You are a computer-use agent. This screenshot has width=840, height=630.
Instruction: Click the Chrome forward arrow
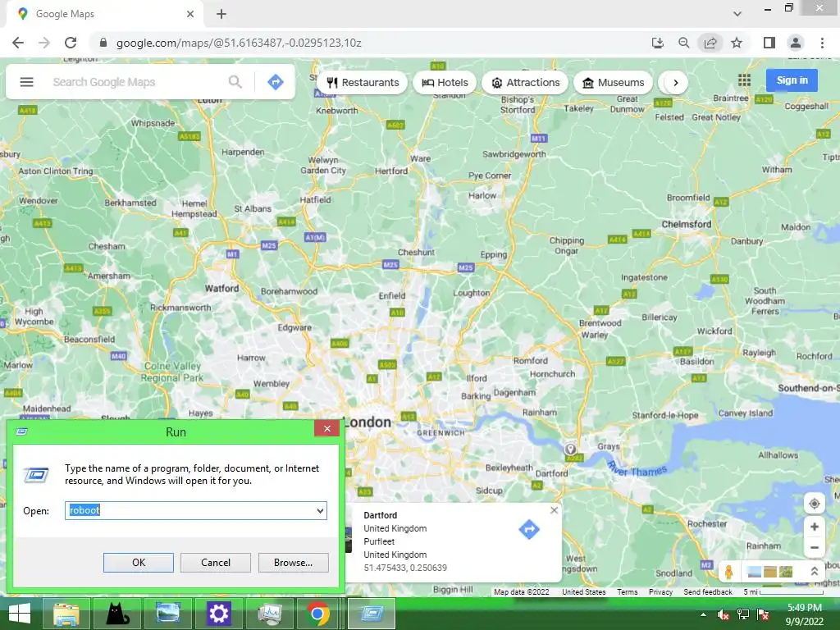(x=44, y=43)
